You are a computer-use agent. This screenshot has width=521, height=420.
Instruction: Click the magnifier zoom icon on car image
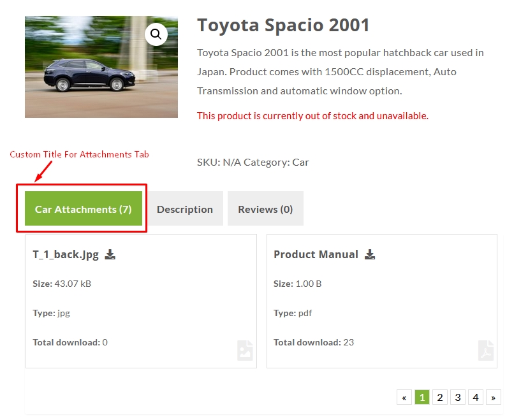point(156,34)
